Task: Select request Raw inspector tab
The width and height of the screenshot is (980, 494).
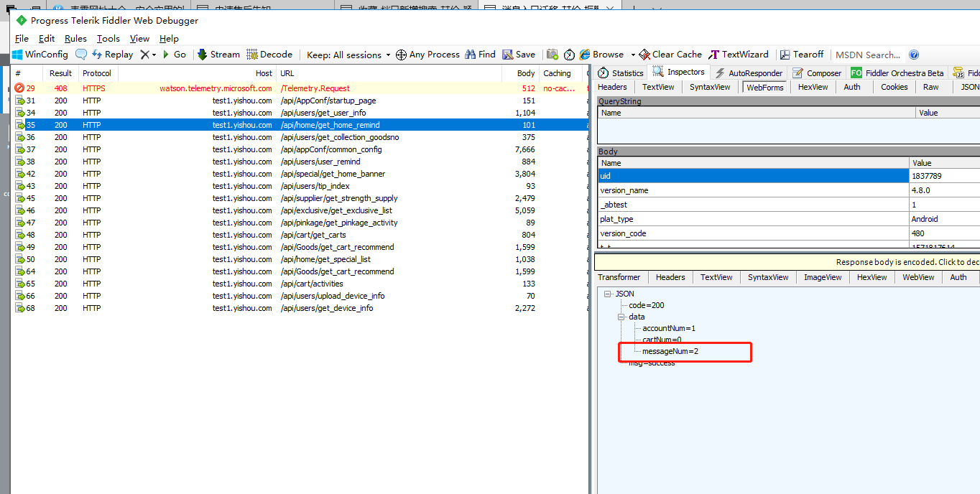Action: (x=931, y=87)
